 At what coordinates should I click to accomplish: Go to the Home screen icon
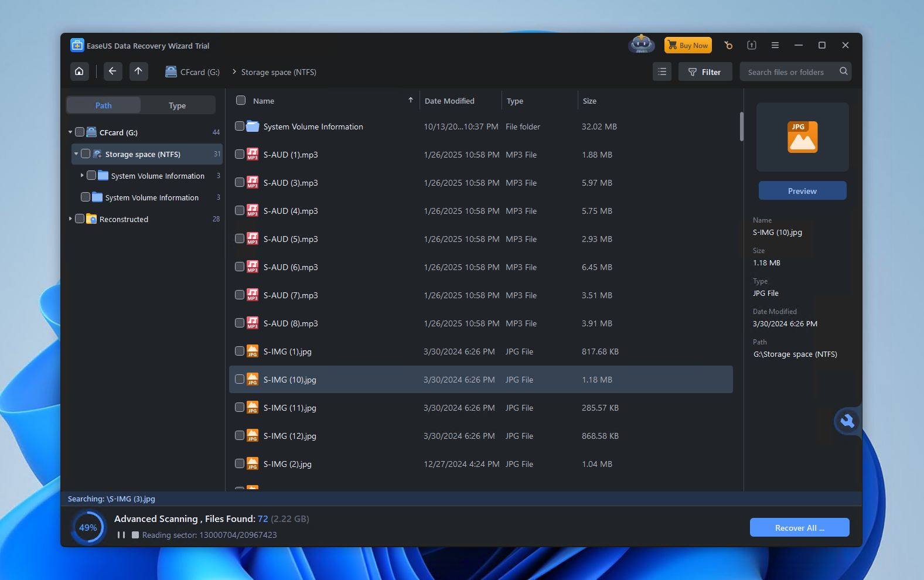click(79, 71)
